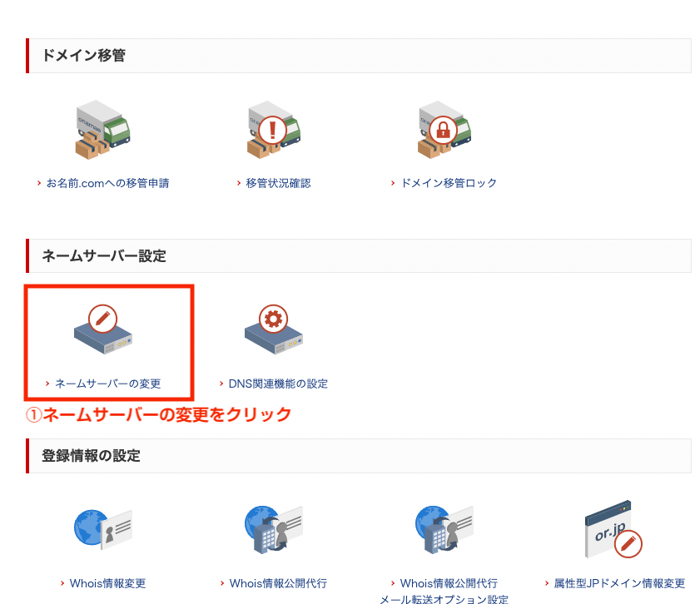
Task: Click the truck icon with padlock
Action: coord(444,131)
